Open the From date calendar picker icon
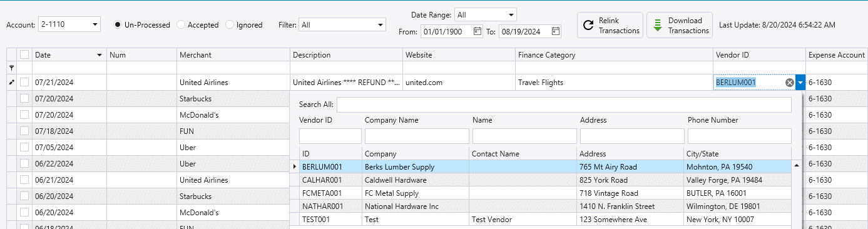The image size is (868, 229). pyautogui.click(x=477, y=31)
